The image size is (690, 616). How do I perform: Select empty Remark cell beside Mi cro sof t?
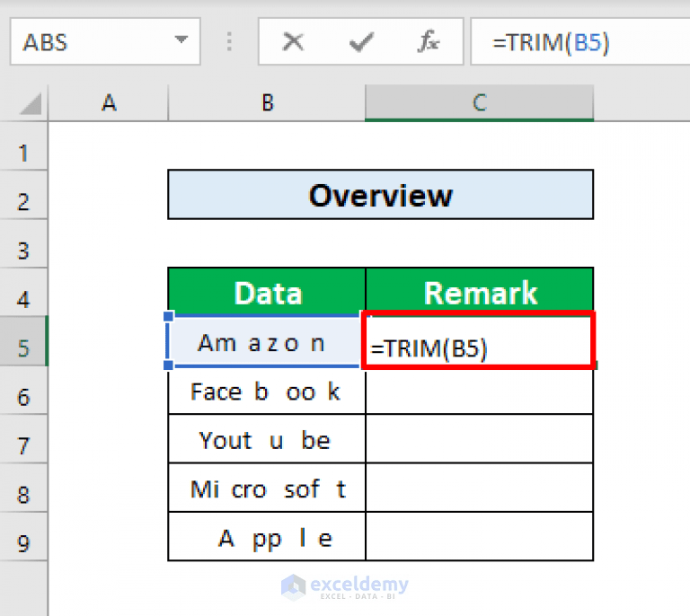coord(479,488)
